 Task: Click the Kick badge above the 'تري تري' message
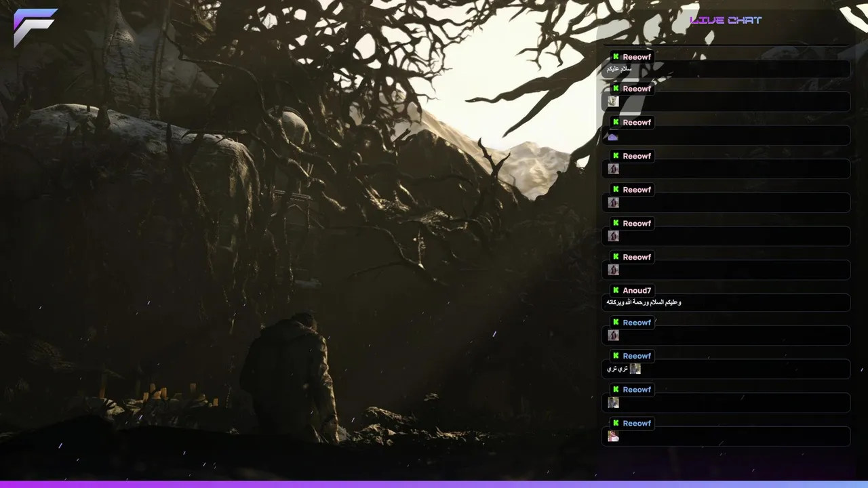[616, 356]
